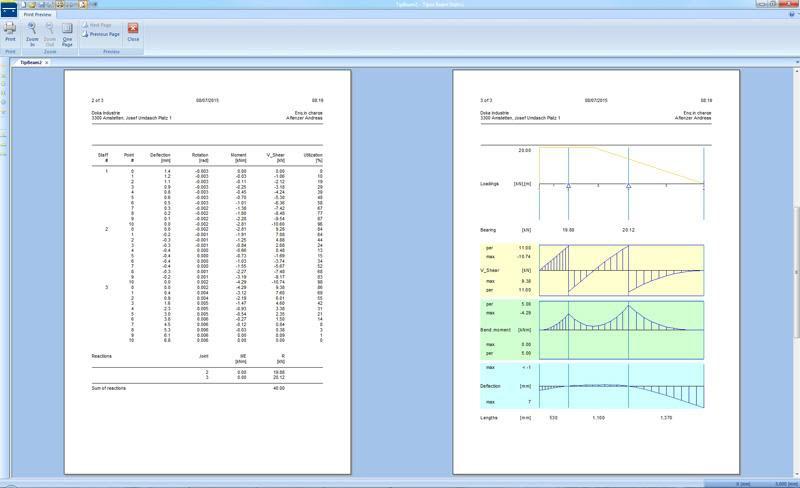The height and width of the screenshot is (488, 800).
Task: Click the new document quick access icon
Action: [23, 5]
